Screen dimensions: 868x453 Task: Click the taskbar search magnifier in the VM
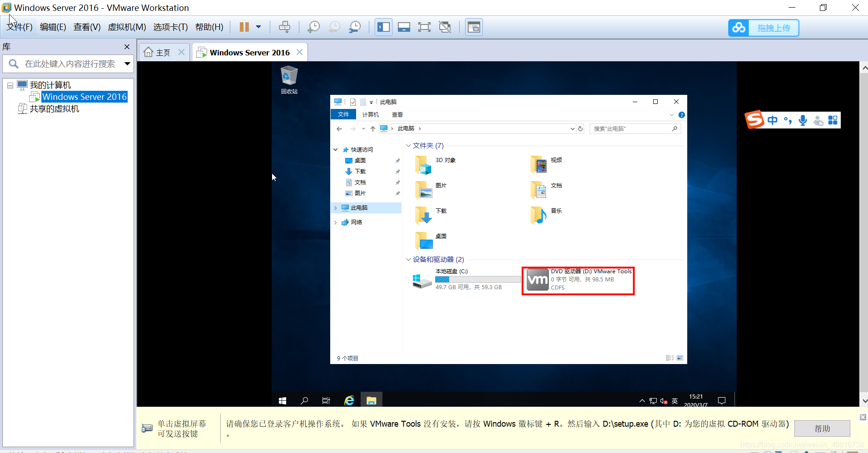304,400
